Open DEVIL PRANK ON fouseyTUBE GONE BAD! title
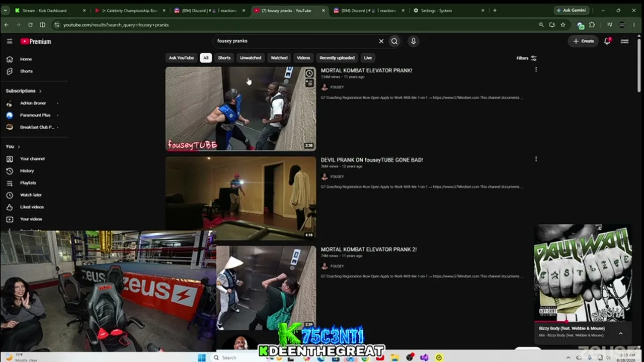Screen dimensions: 644x362 coord(372,160)
